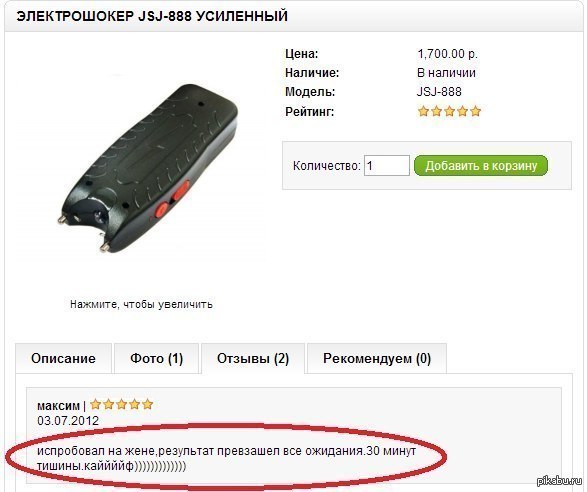The width and height of the screenshot is (587, 492).
Task: Click the third star in Рейтинг row
Action: coord(449,111)
